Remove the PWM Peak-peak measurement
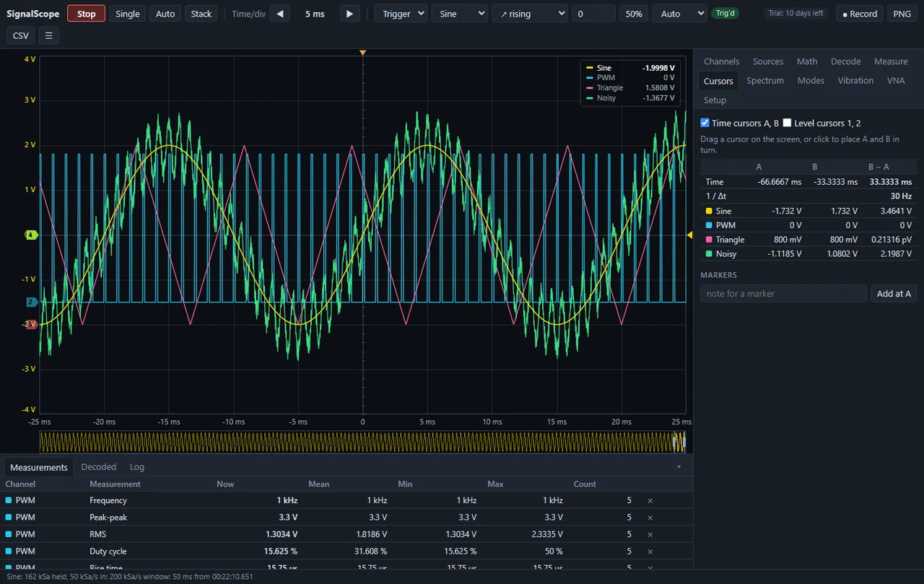The image size is (924, 584). (650, 517)
